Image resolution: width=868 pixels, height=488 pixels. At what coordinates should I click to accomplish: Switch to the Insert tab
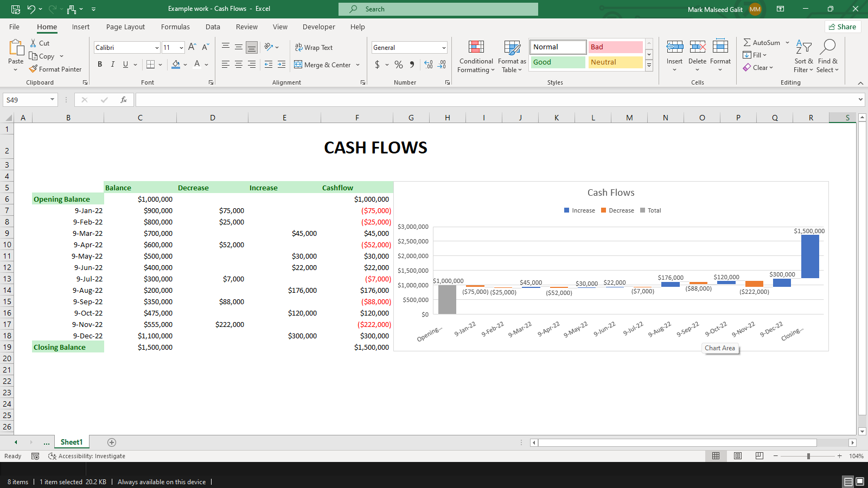81,27
